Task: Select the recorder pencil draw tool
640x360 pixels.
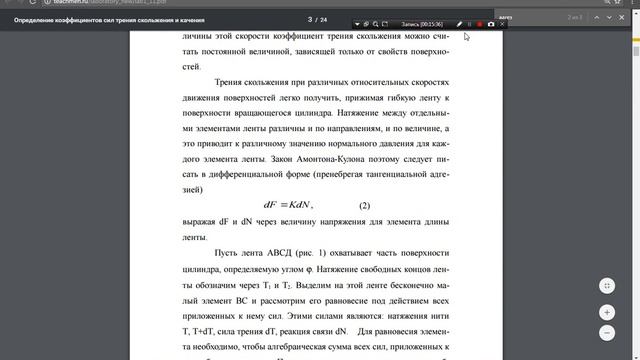Action: (x=459, y=24)
